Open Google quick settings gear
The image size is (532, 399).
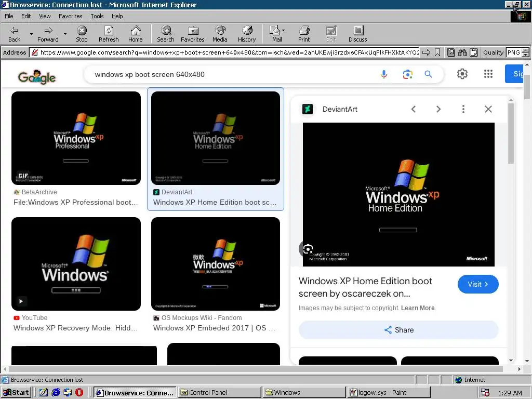click(x=462, y=74)
